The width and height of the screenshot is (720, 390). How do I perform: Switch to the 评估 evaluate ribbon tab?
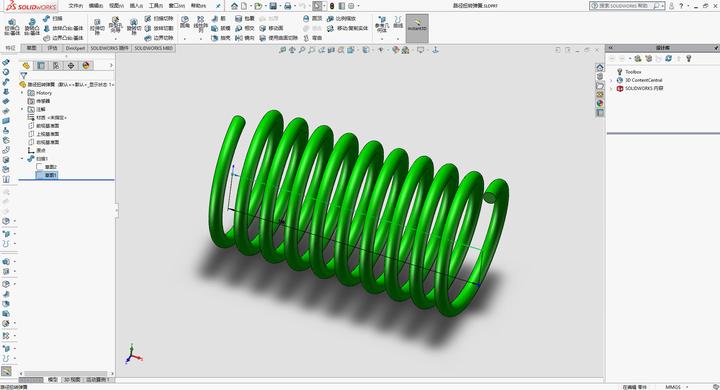pyautogui.click(x=52, y=48)
